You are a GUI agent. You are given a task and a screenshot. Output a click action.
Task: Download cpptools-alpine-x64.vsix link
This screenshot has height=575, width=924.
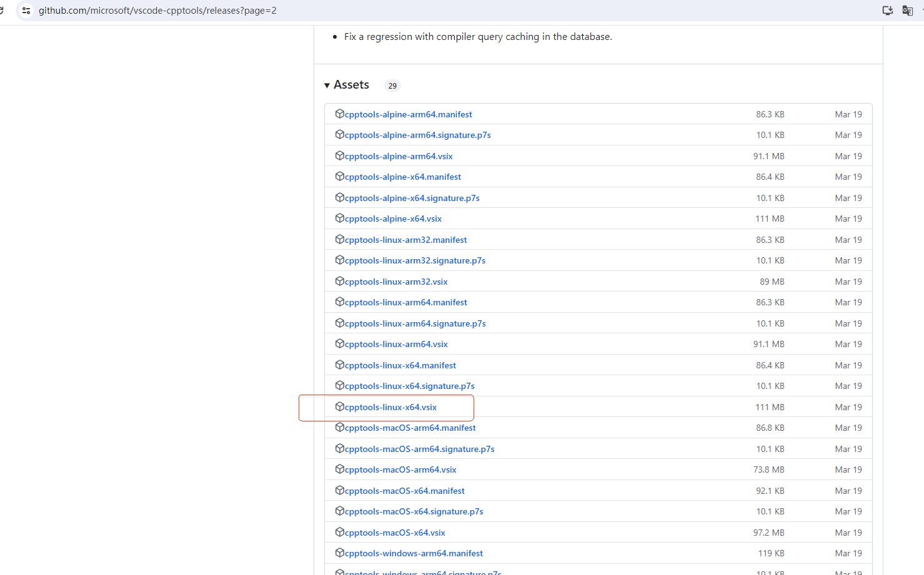[x=393, y=219]
